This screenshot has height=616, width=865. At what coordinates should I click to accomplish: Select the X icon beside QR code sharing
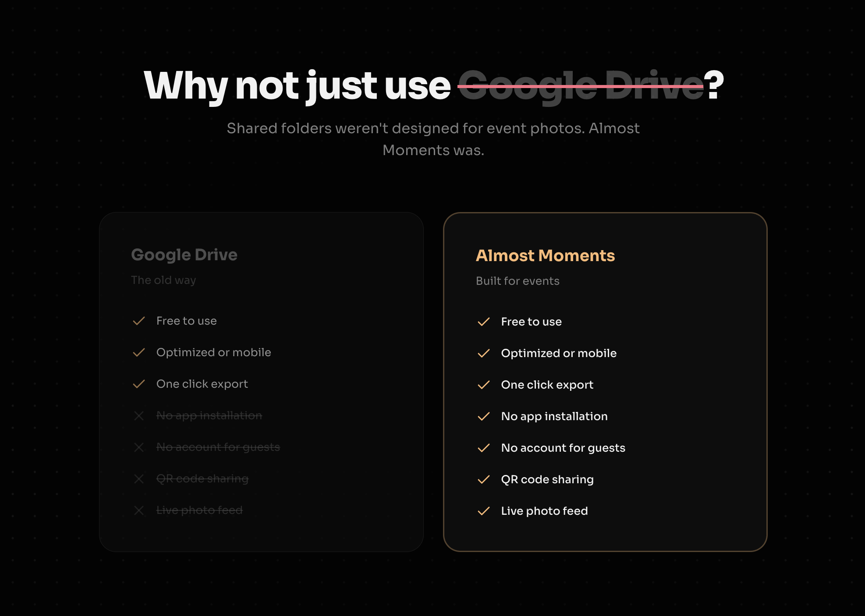pyautogui.click(x=139, y=479)
